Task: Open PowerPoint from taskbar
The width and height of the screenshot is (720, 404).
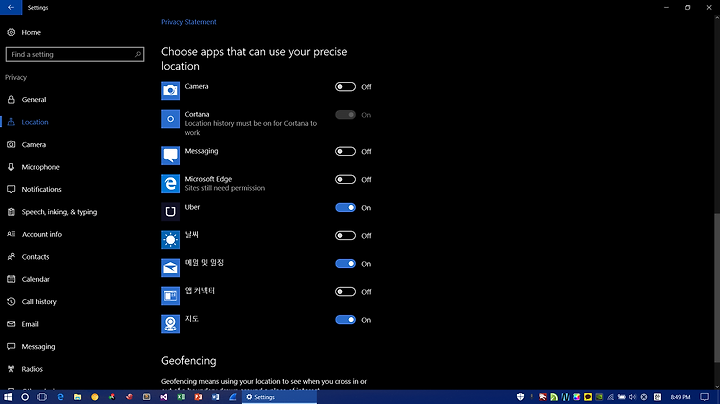Action: pos(198,397)
